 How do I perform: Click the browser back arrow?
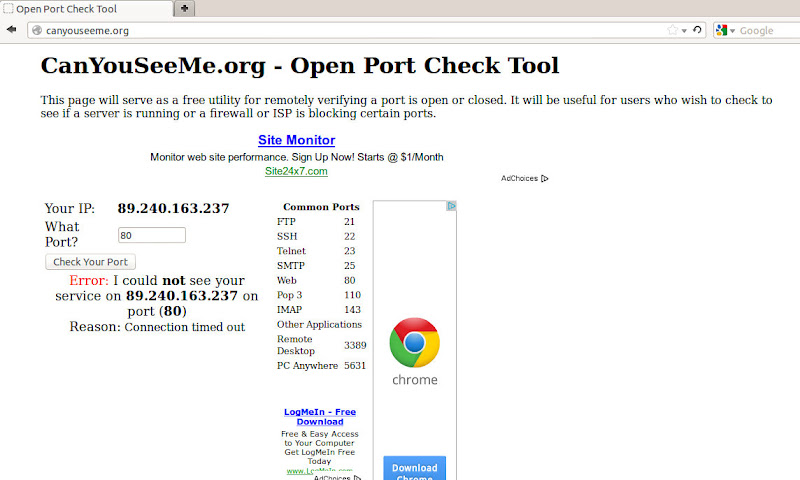click(x=11, y=30)
